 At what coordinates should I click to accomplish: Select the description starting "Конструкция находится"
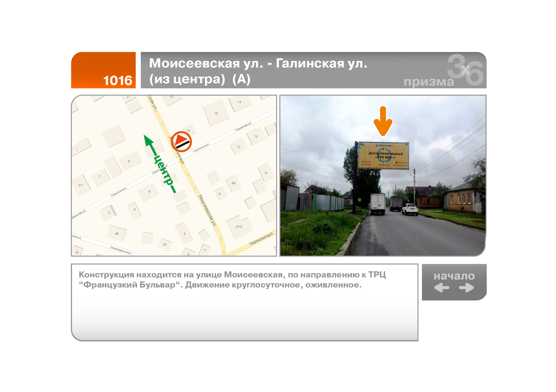(x=232, y=280)
